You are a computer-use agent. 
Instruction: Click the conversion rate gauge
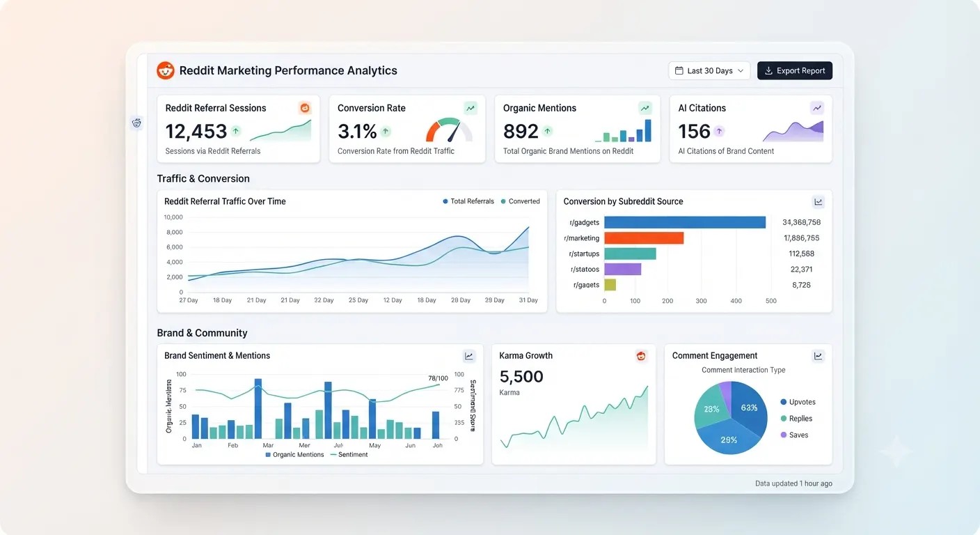[449, 130]
